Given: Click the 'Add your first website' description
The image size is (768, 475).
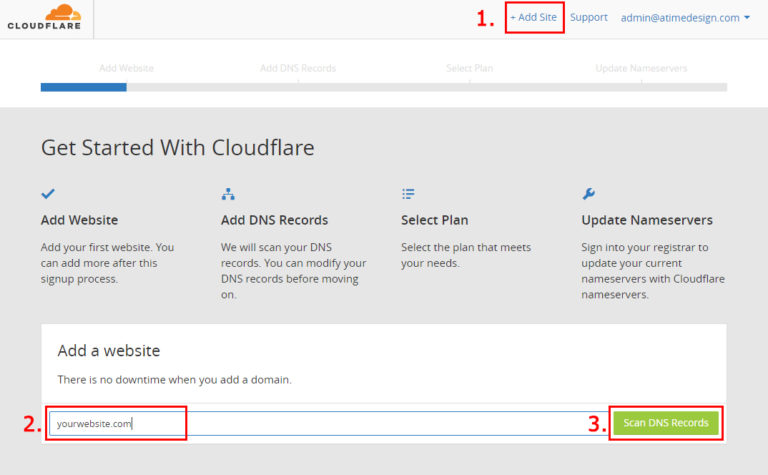Looking at the screenshot, I should pyautogui.click(x=107, y=263).
